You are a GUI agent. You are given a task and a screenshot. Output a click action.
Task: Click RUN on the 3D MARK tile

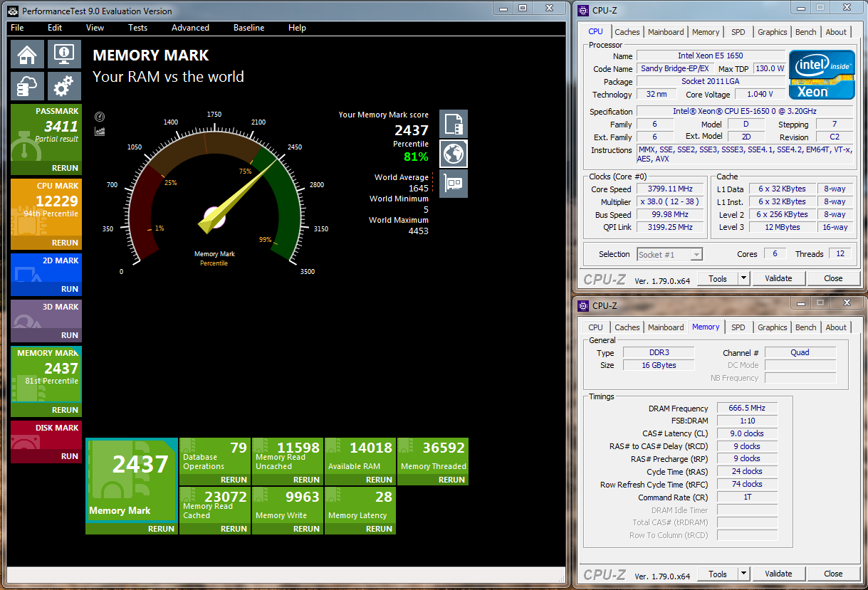[70, 335]
